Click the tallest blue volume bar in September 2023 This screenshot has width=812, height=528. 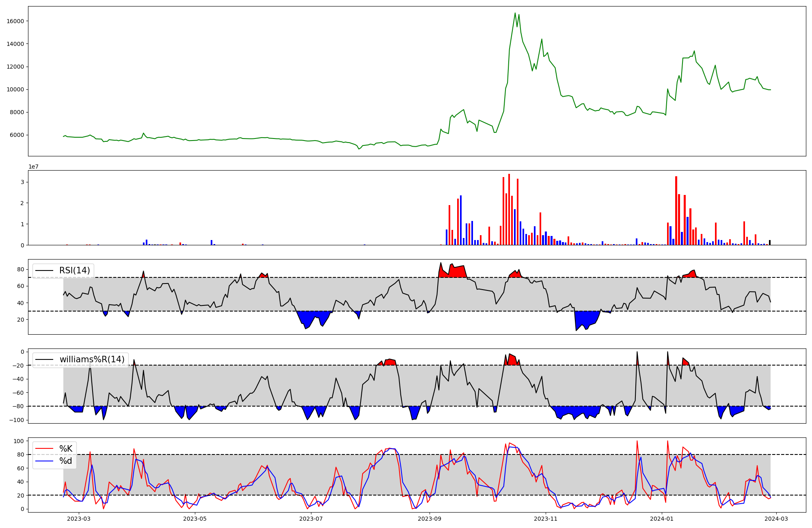pyautogui.click(x=461, y=220)
